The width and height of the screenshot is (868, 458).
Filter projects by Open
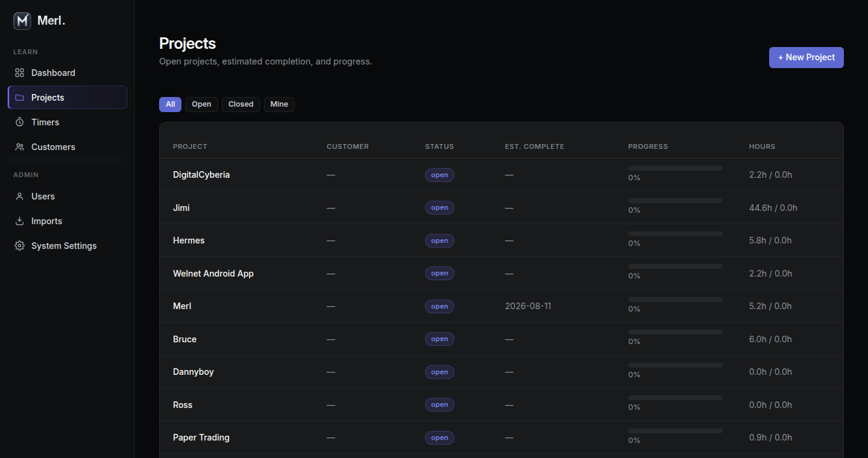click(x=201, y=104)
